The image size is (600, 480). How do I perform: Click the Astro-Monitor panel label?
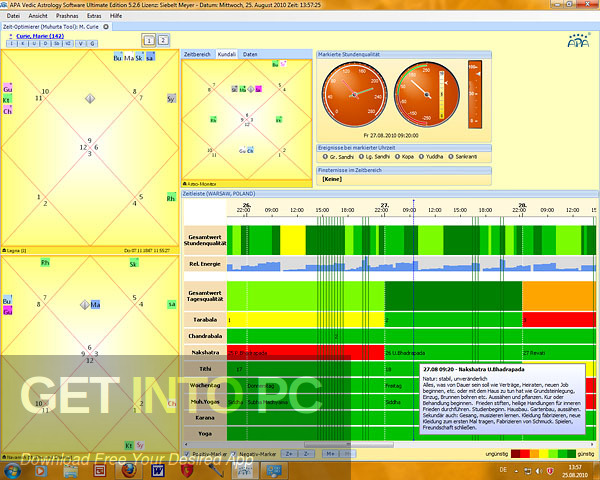tap(202, 184)
